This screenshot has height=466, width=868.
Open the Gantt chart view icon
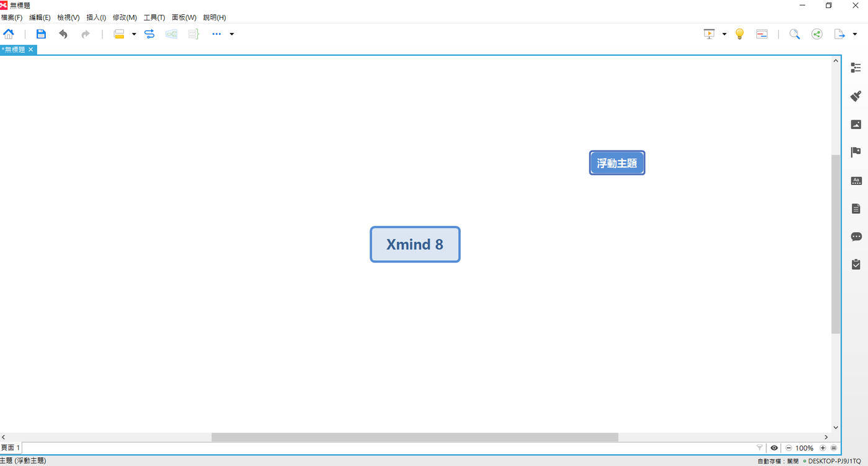tap(762, 34)
